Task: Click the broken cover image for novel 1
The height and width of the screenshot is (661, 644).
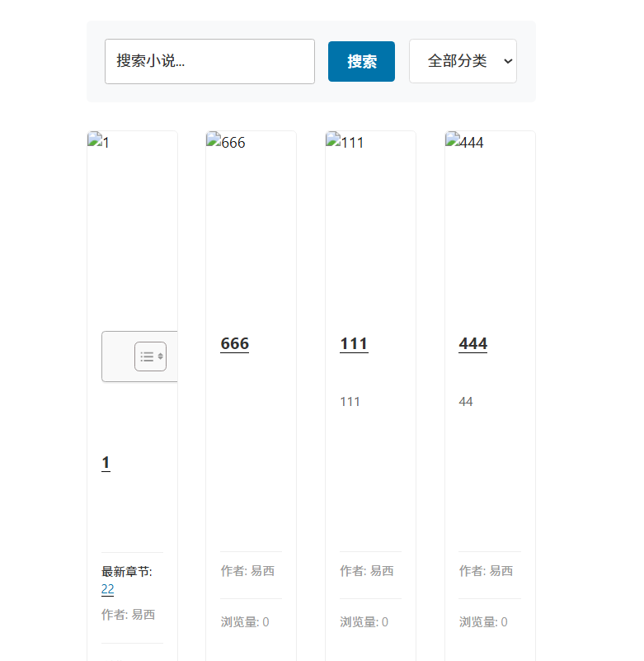Action: 98,143
